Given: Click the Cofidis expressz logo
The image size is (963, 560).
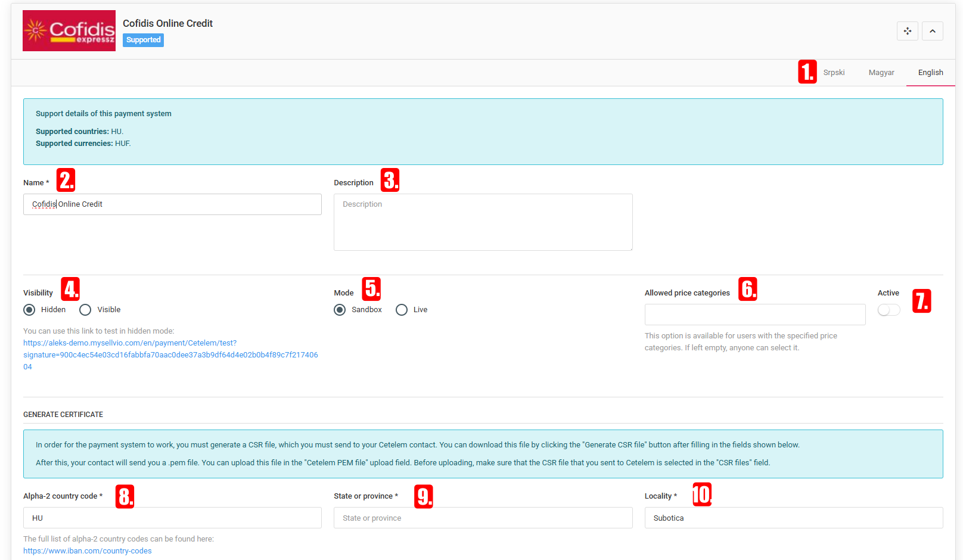Looking at the screenshot, I should (69, 31).
